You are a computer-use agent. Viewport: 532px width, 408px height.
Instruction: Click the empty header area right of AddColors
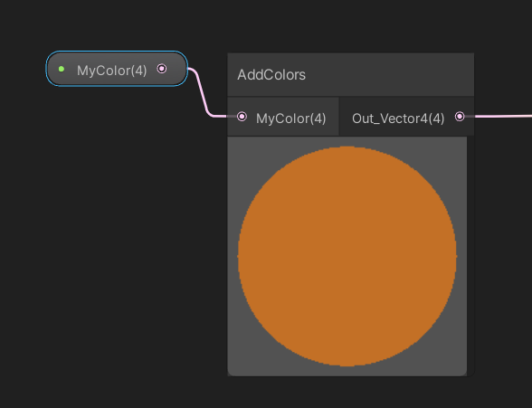(x=390, y=74)
